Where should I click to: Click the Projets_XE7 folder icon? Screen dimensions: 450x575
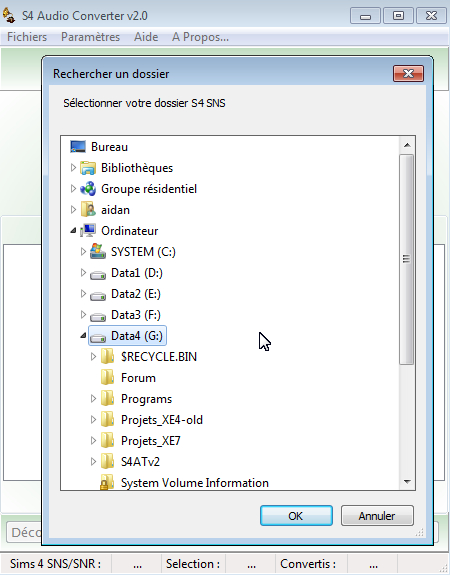(x=107, y=440)
